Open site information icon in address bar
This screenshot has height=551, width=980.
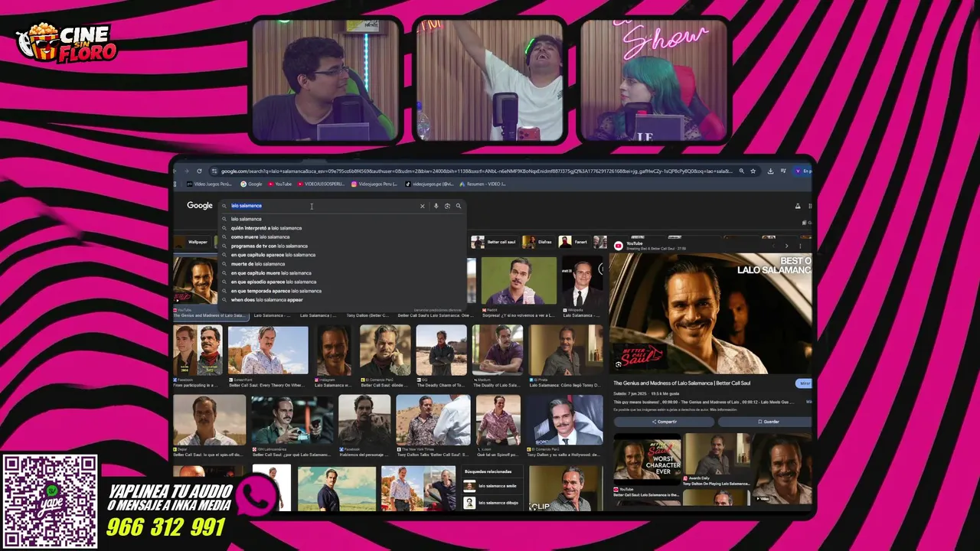pyautogui.click(x=214, y=171)
